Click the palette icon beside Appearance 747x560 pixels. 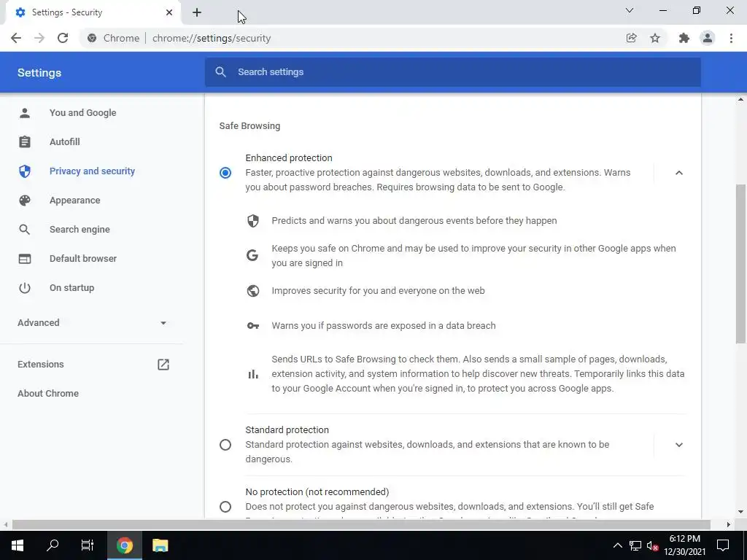[25, 200]
